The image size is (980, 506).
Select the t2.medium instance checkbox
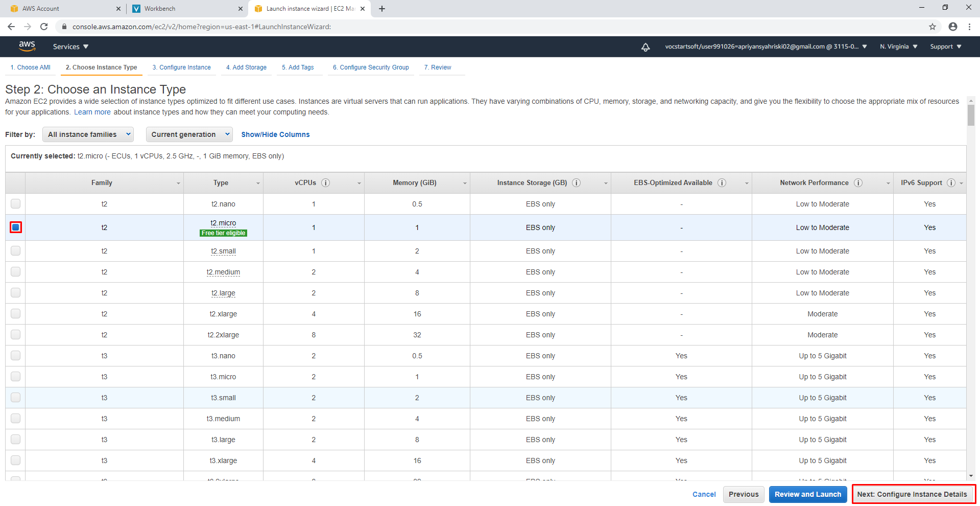point(16,272)
